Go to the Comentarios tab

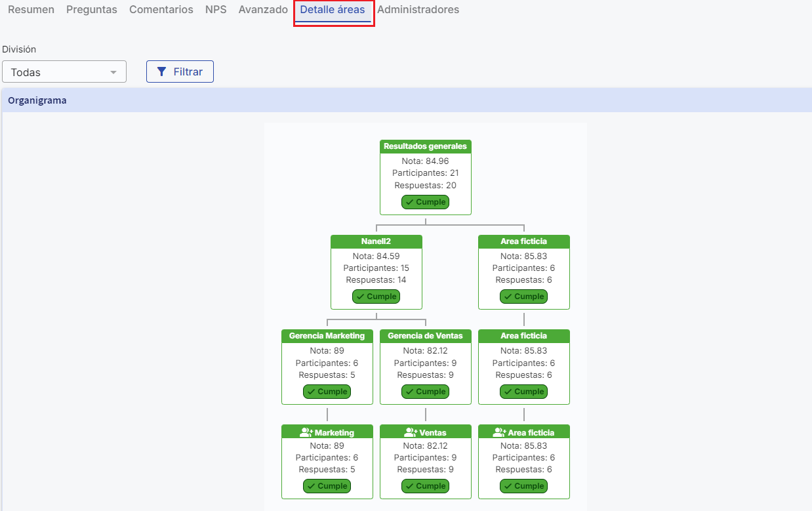click(161, 10)
